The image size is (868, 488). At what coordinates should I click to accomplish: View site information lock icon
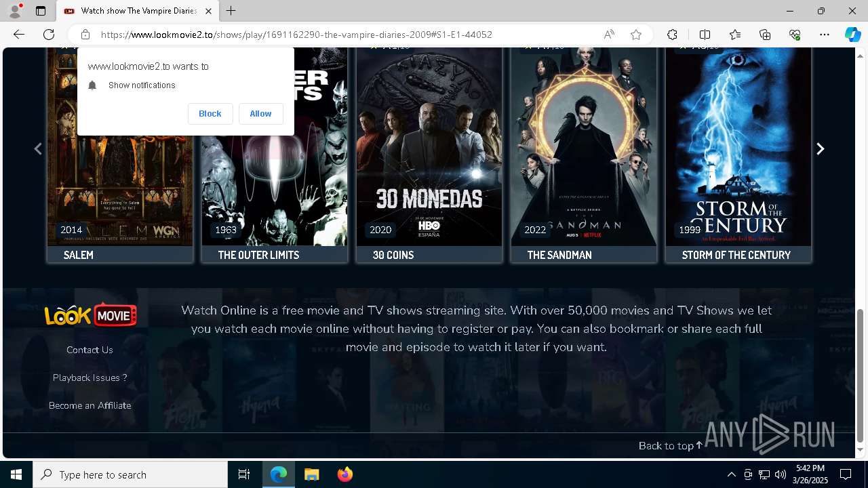pos(85,35)
